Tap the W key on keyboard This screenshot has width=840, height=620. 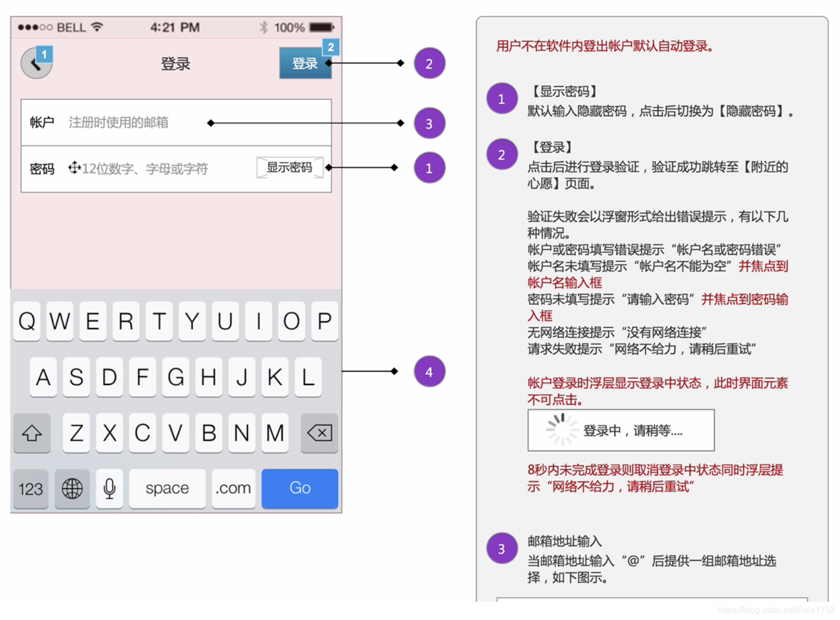point(60,321)
